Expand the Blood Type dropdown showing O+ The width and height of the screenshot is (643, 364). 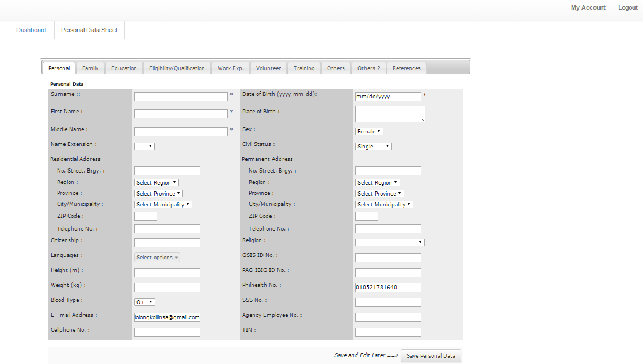pos(144,301)
